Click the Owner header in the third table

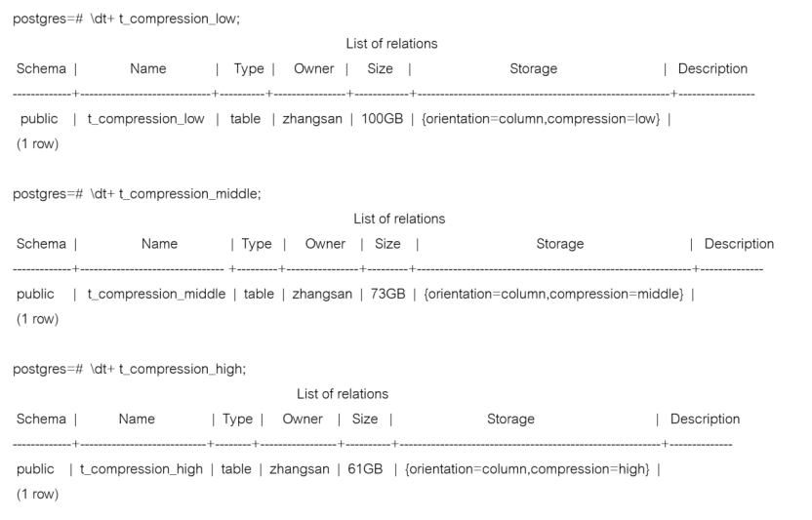click(x=303, y=419)
